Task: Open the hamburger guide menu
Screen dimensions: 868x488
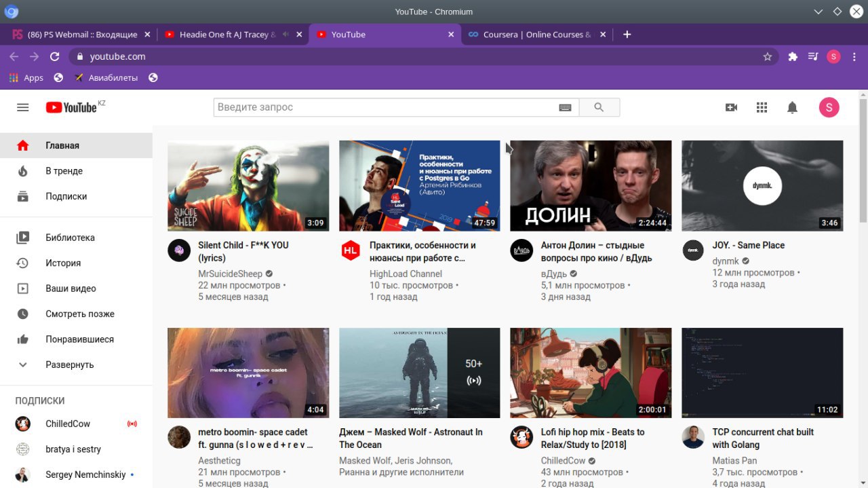Action: 23,107
